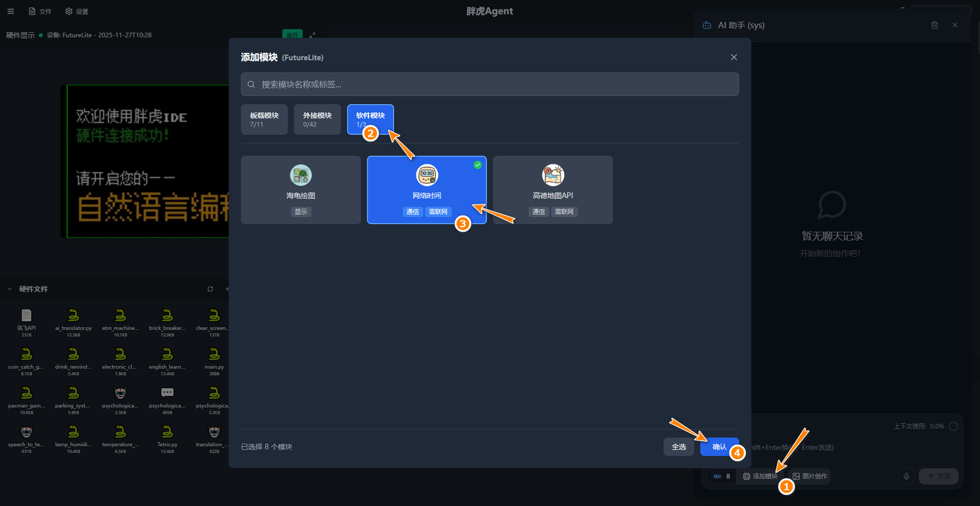Image resolution: width=980 pixels, height=506 pixels.
Task: Click the expand display fullscreen icon
Action: (312, 35)
